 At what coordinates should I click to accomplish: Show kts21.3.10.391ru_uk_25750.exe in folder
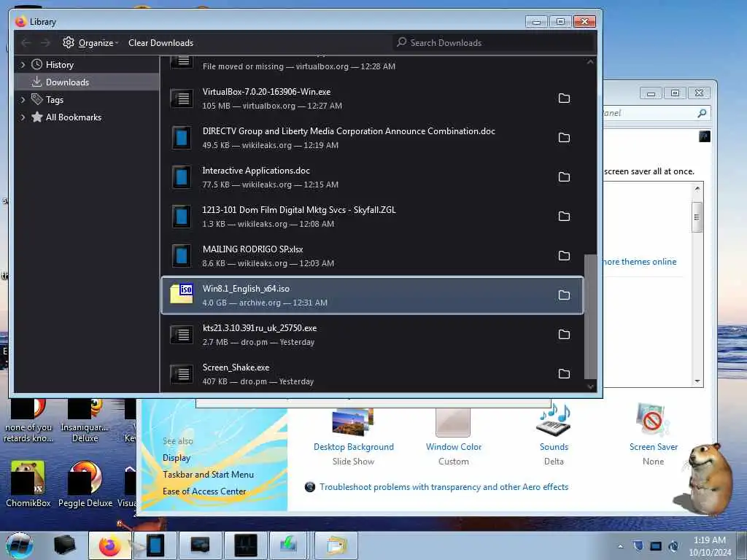564,334
